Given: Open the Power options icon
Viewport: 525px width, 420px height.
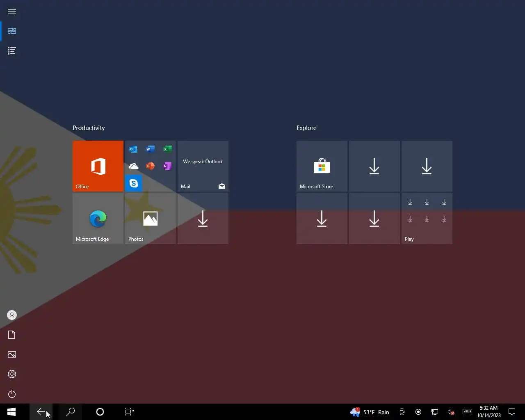Looking at the screenshot, I should [12, 394].
